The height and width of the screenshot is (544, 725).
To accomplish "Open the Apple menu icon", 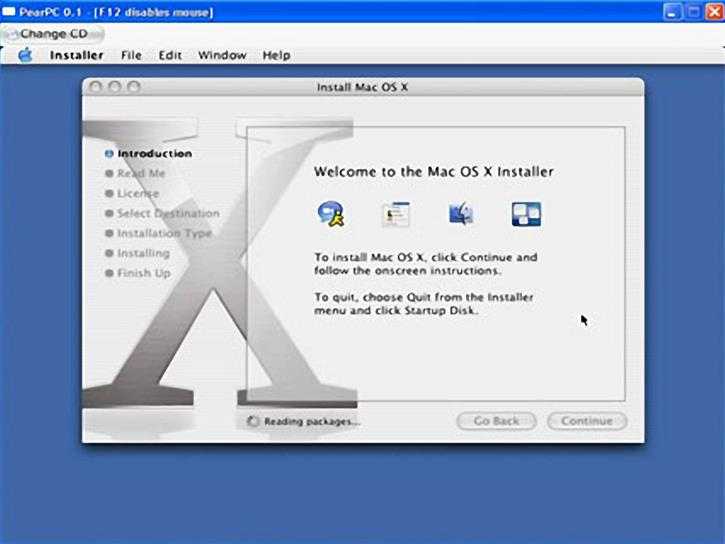I will click(x=25, y=55).
